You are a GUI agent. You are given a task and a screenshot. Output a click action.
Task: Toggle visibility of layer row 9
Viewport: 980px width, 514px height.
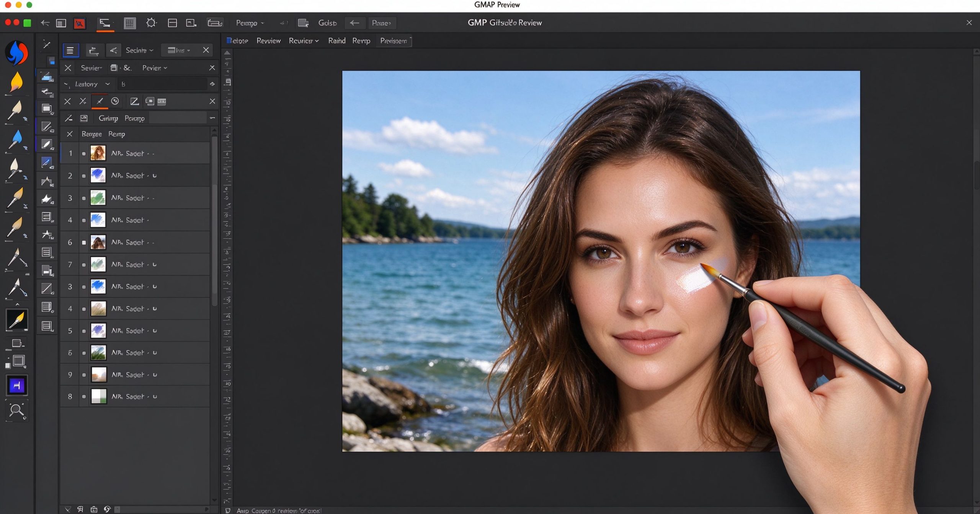pyautogui.click(x=84, y=375)
